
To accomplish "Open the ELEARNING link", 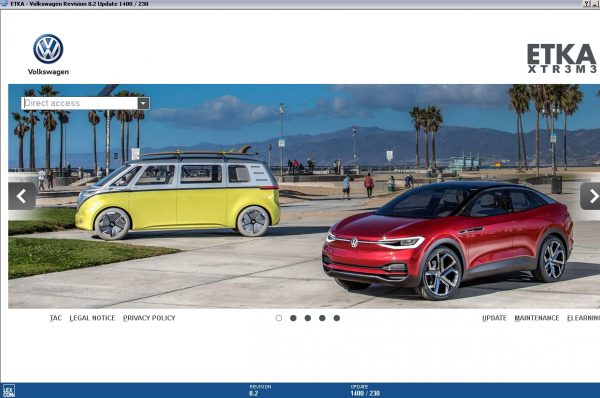I will pyautogui.click(x=584, y=318).
